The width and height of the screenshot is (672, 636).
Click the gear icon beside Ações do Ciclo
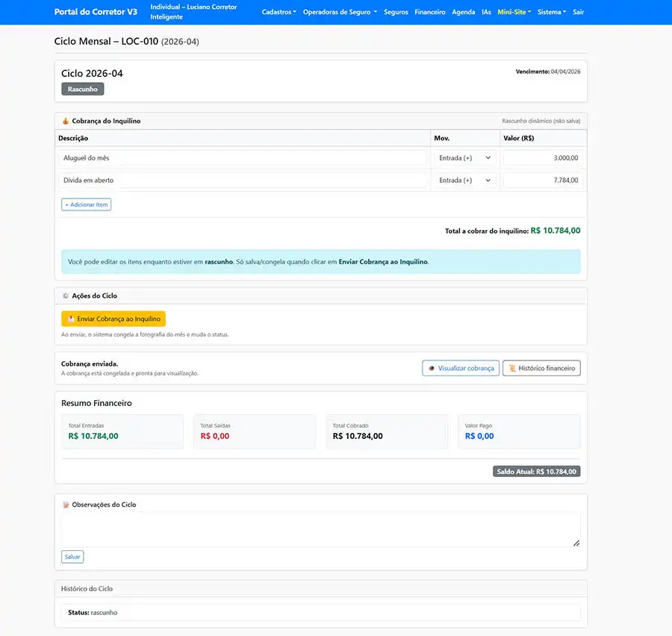(66, 296)
